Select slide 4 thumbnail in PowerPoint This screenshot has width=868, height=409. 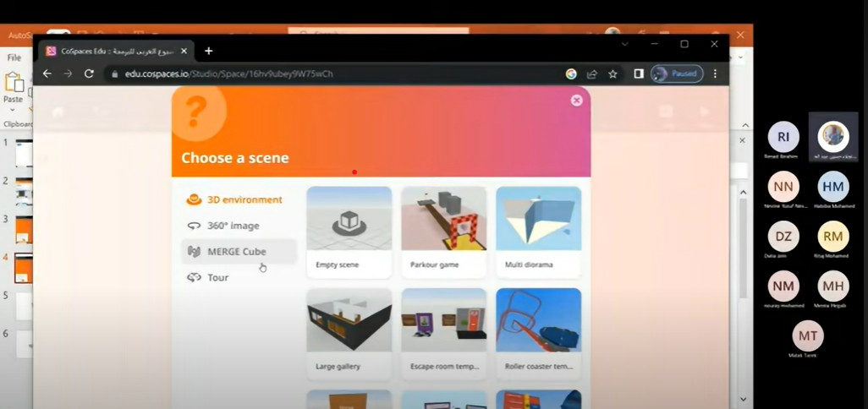[23, 268]
